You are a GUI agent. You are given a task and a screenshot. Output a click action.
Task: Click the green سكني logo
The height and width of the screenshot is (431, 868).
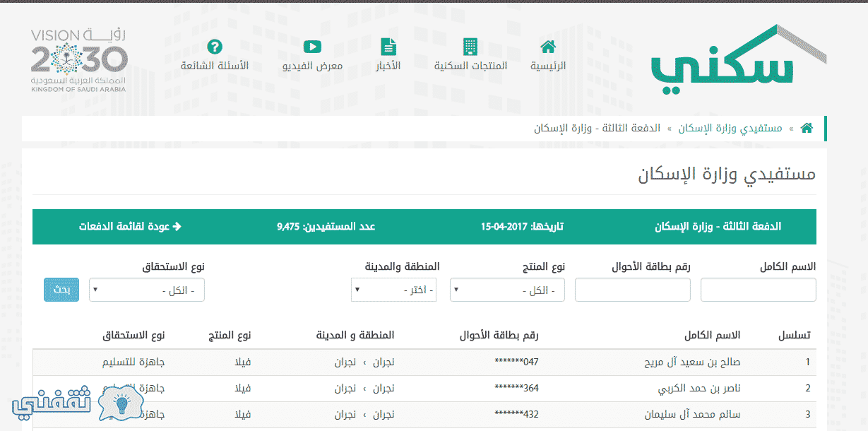737,61
